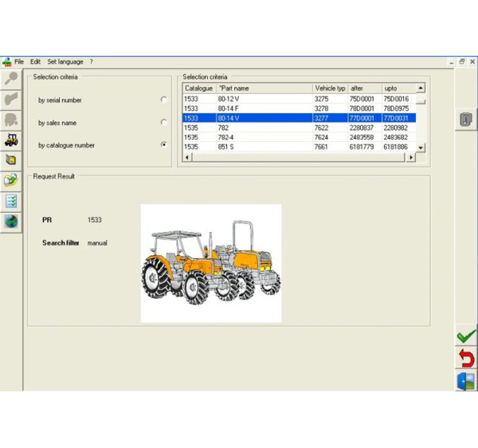Screen dimensions: 478x448
Task: Open the folder documents icon in sidebar
Action: pyautogui.click(x=11, y=180)
